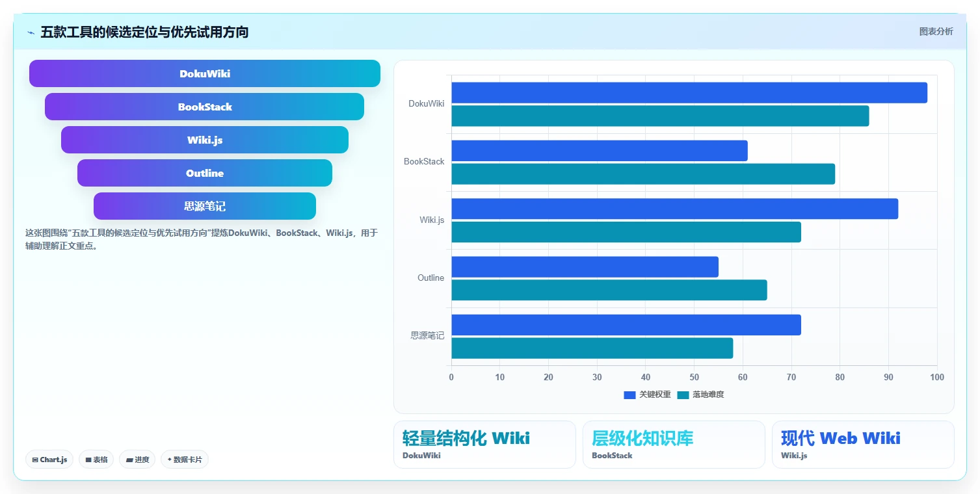Select the Wiki.js funnel bar
Screen dimensions: 980x494
coord(205,140)
